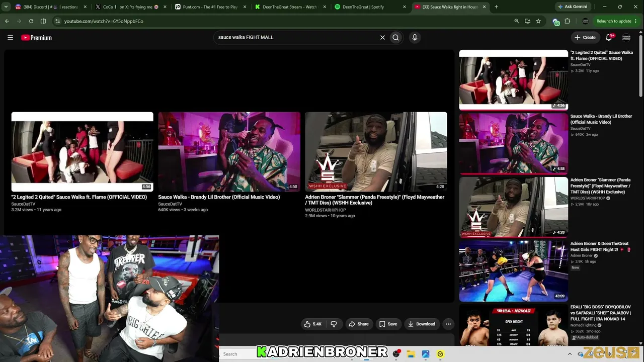The image size is (644, 362).
Task: Open YouTube notifications bell
Action: click(609, 37)
